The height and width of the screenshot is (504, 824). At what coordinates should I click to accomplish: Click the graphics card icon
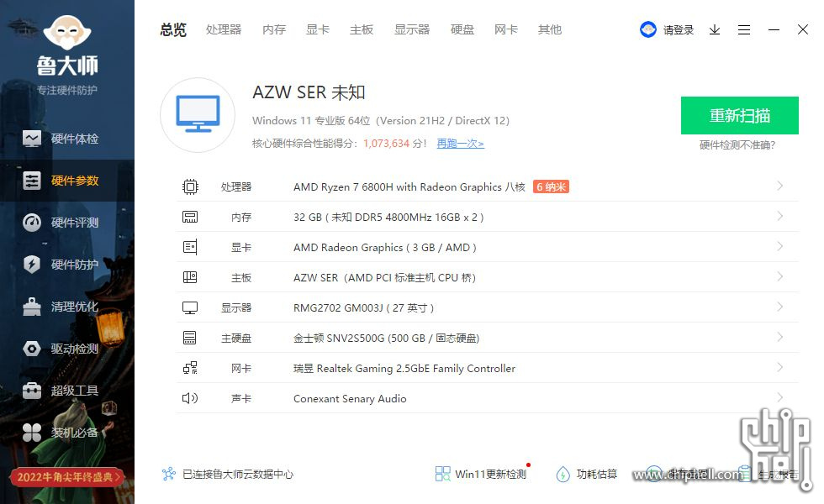(x=190, y=247)
